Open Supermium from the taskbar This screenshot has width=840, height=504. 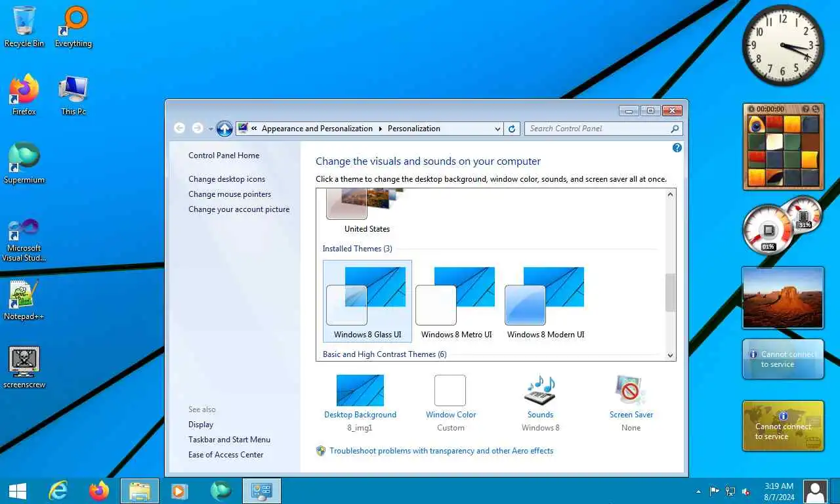(221, 491)
